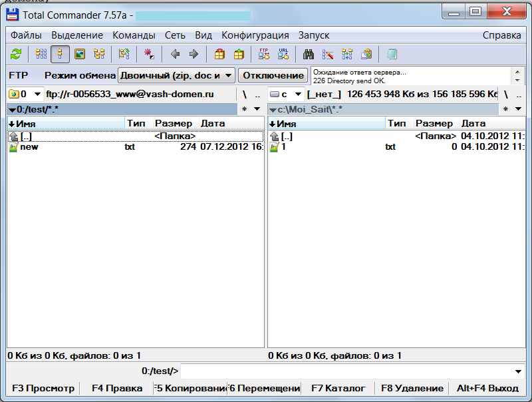Viewport: 532px width, 402px height.
Task: Toggle the full details view icon
Action: point(61,54)
